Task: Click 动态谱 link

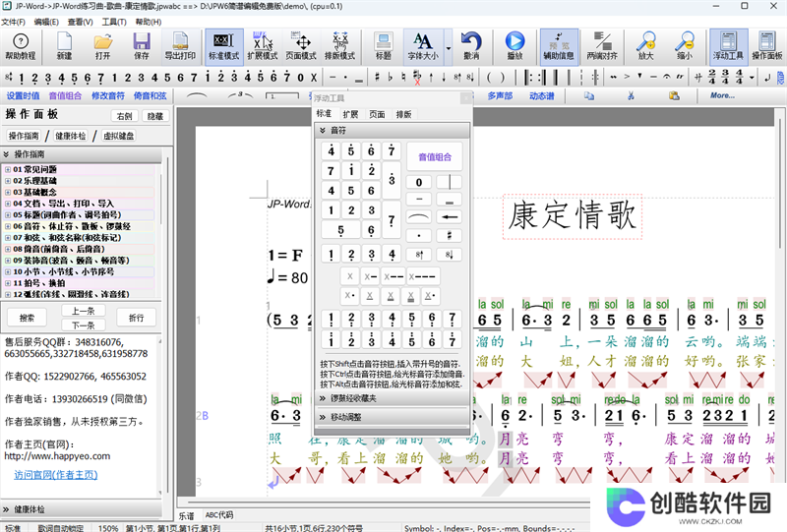Action: (x=542, y=95)
